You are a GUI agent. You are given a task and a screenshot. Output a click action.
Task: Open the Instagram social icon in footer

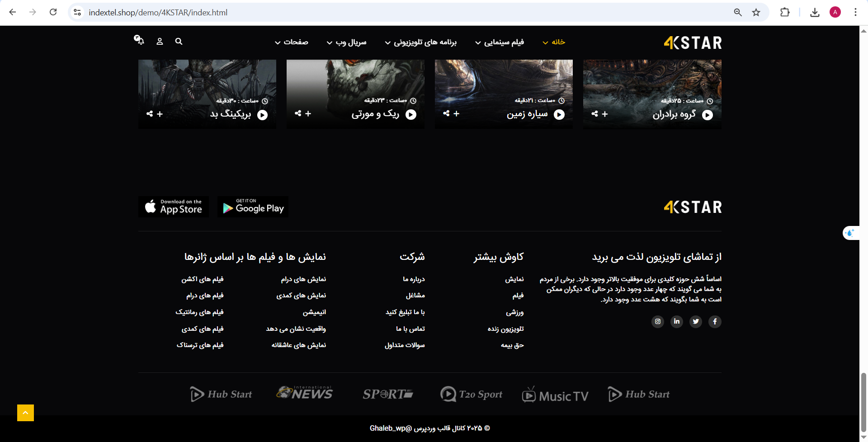pyautogui.click(x=658, y=321)
